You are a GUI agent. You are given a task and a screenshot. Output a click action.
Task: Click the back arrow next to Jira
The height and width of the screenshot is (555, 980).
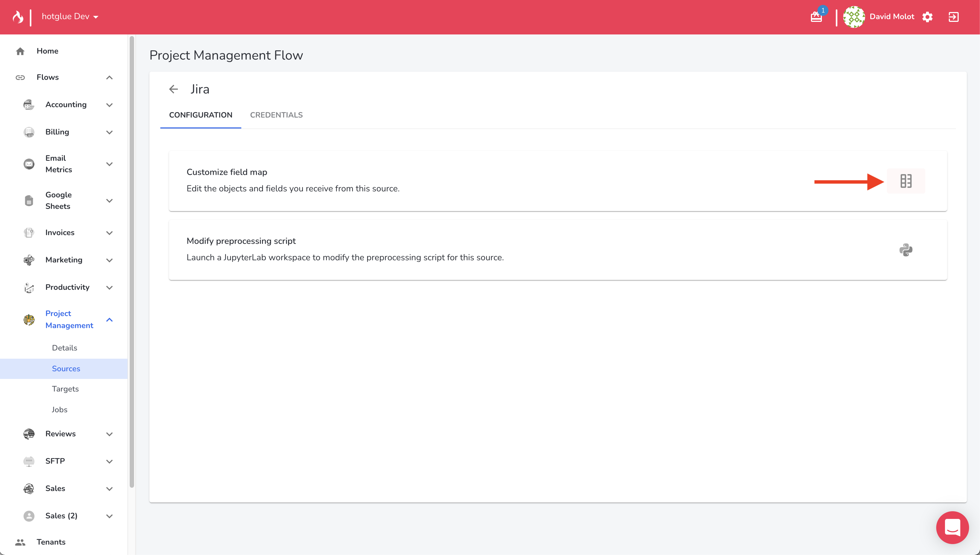[x=173, y=89]
